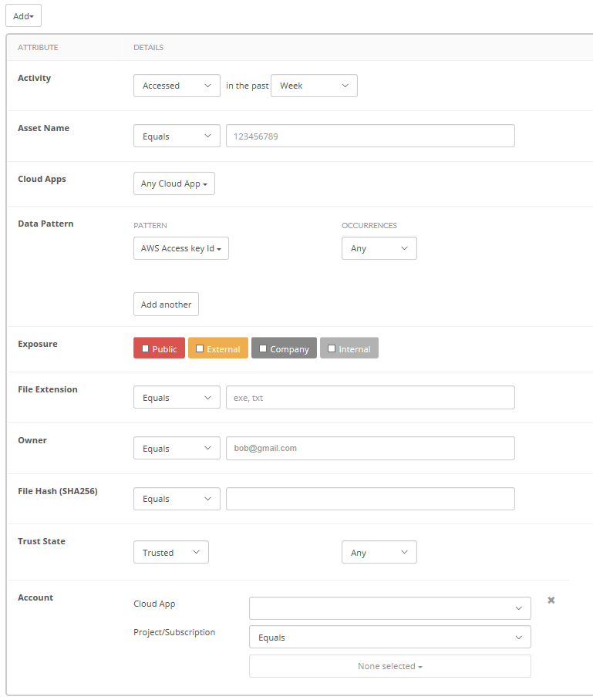
Task: Tick the Internal exposure checkbox
Action: tap(332, 349)
